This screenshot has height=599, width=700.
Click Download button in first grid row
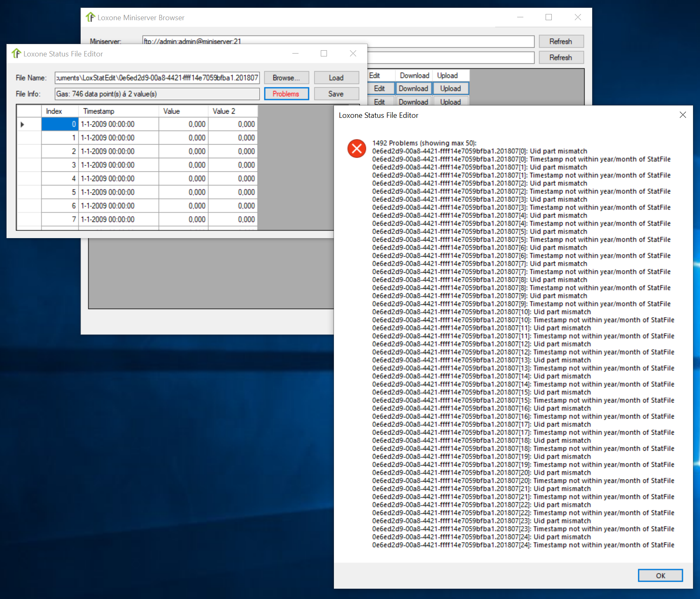click(413, 89)
